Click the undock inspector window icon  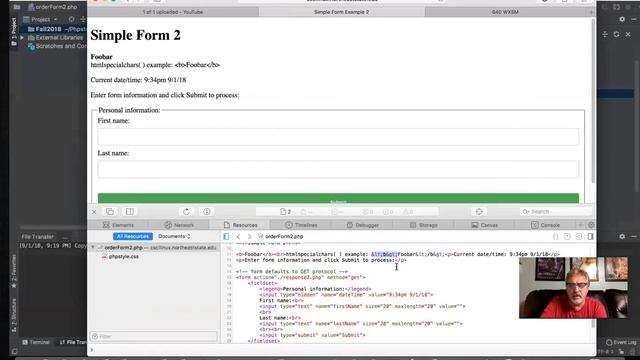[110, 211]
